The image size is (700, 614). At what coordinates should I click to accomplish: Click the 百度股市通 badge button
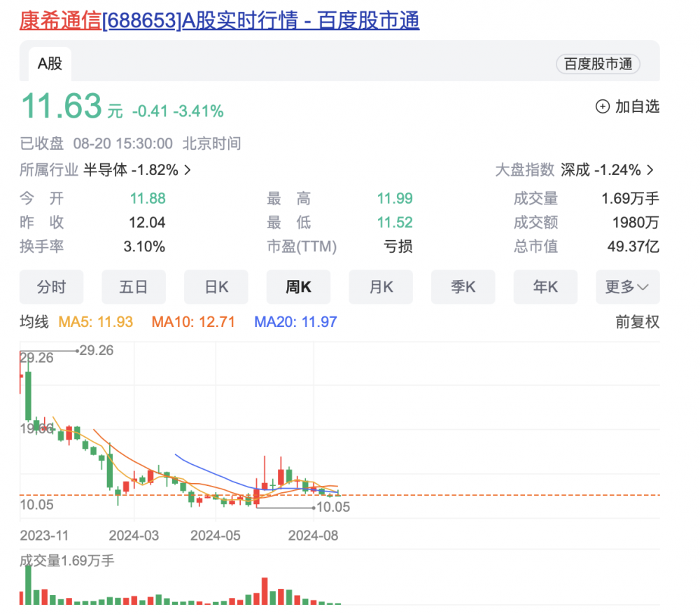pyautogui.click(x=598, y=64)
